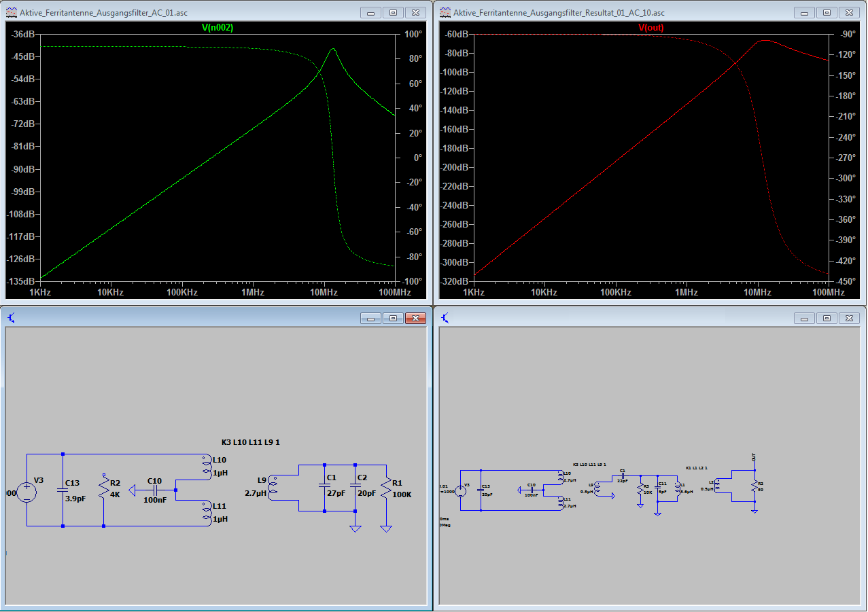Image resolution: width=868 pixels, height=612 pixels.
Task: Select resistor R1 100K in left schematic
Action: coord(386,488)
